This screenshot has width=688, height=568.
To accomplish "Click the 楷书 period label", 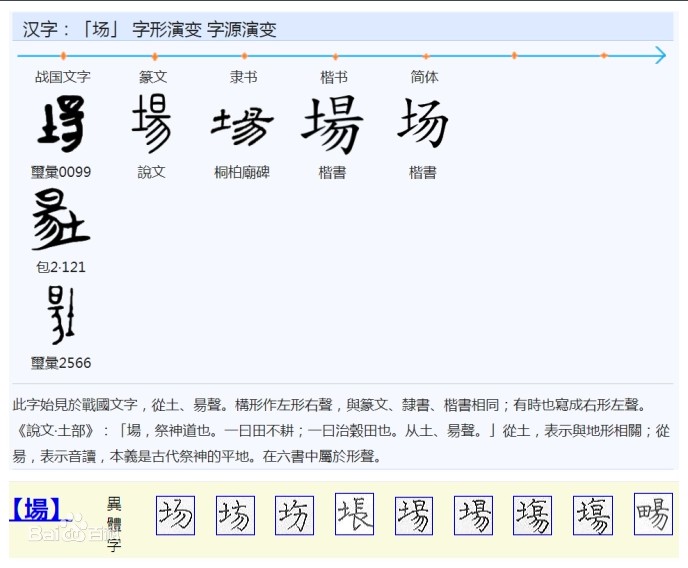I will [x=334, y=78].
